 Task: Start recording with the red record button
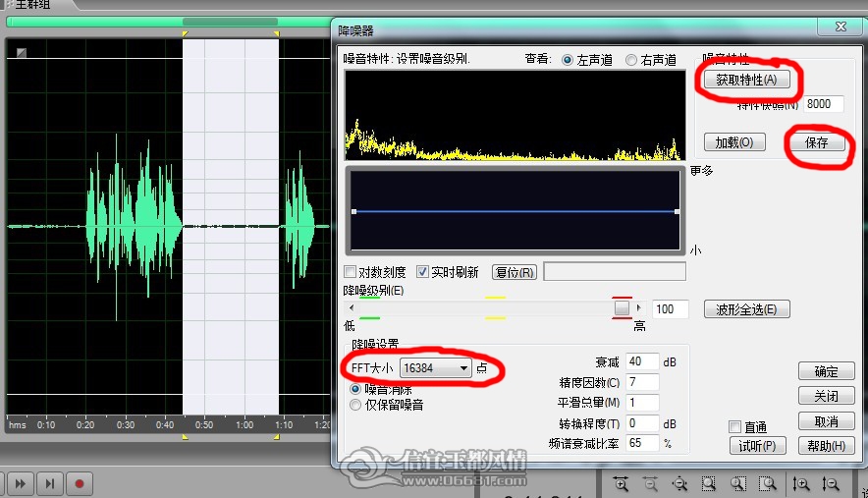click(80, 484)
